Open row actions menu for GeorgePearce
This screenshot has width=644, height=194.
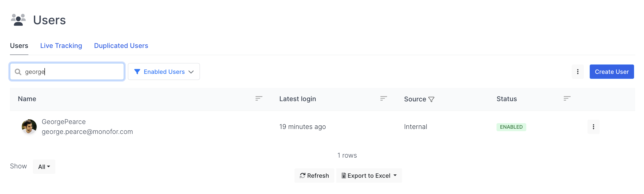(x=593, y=127)
